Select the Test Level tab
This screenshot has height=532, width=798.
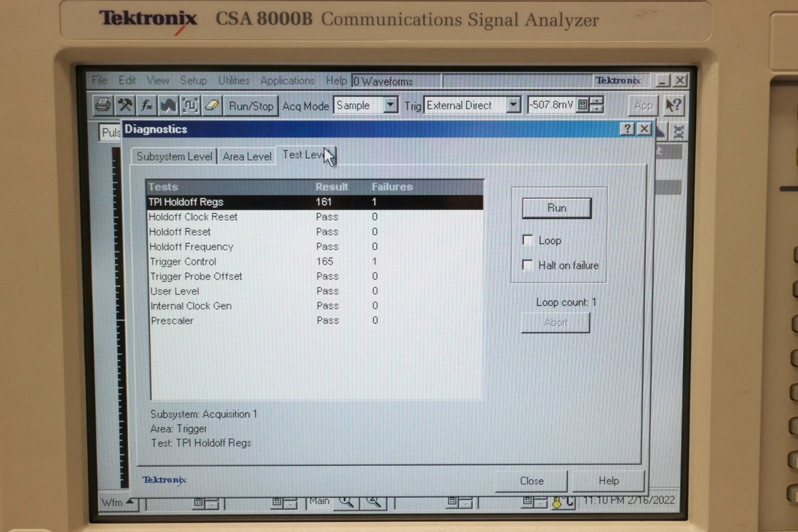pos(305,154)
